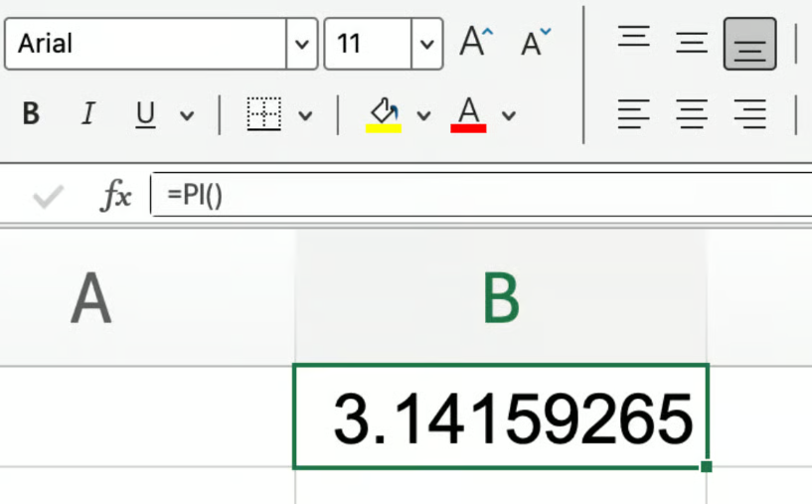The image size is (812, 504).
Task: Click the fx insert function icon
Action: pos(116,196)
